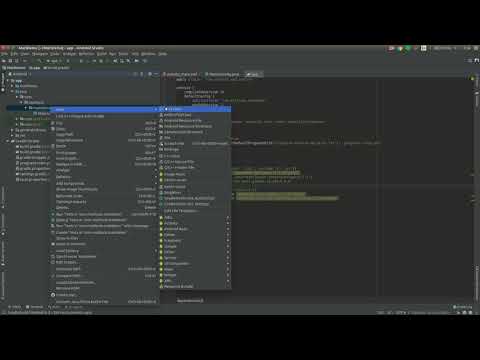Convert Java File to Kotlin File
This screenshot has height=360, width=480.
[x=104, y=301]
